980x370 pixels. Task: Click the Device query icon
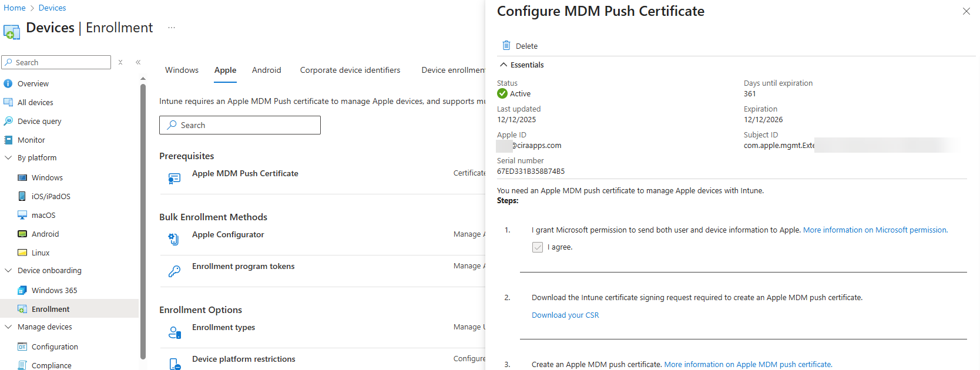click(8, 121)
